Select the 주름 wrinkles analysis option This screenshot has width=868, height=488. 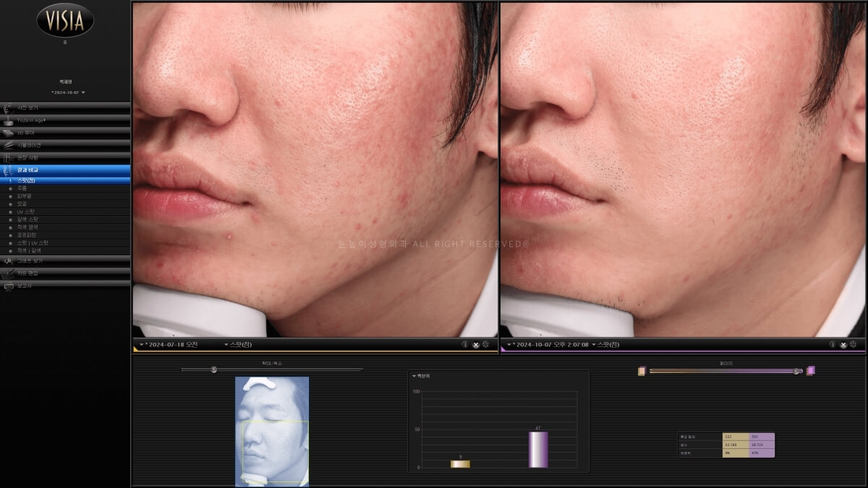65,188
